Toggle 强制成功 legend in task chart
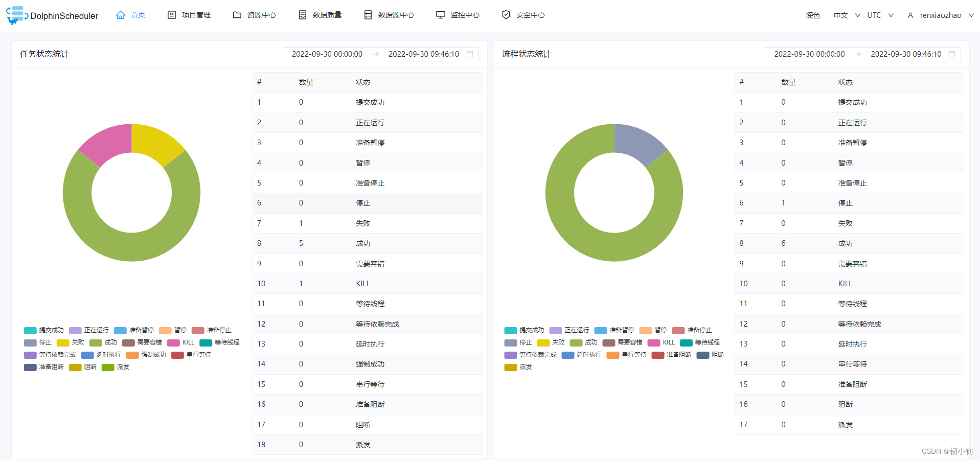The image size is (980, 460). click(146, 355)
